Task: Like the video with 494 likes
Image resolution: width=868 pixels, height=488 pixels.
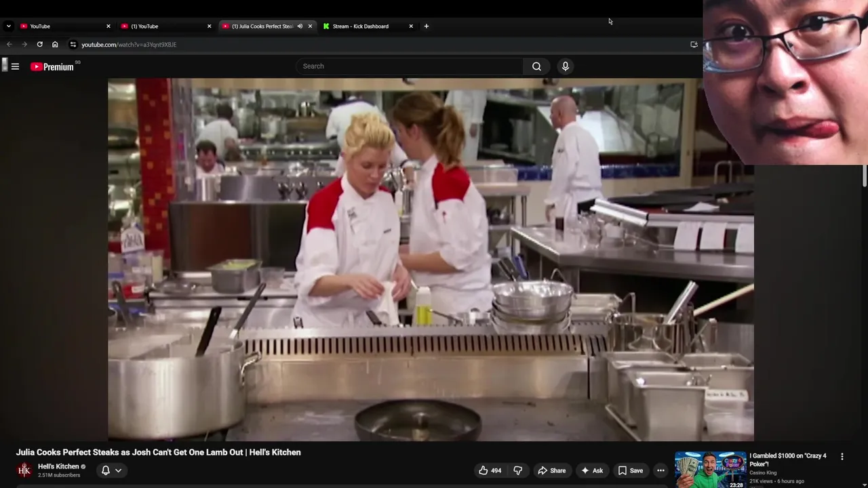Action: 490,470
